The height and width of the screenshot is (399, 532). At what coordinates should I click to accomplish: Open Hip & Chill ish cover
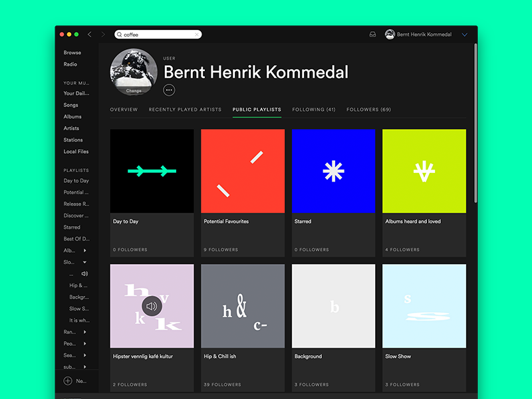tap(243, 306)
